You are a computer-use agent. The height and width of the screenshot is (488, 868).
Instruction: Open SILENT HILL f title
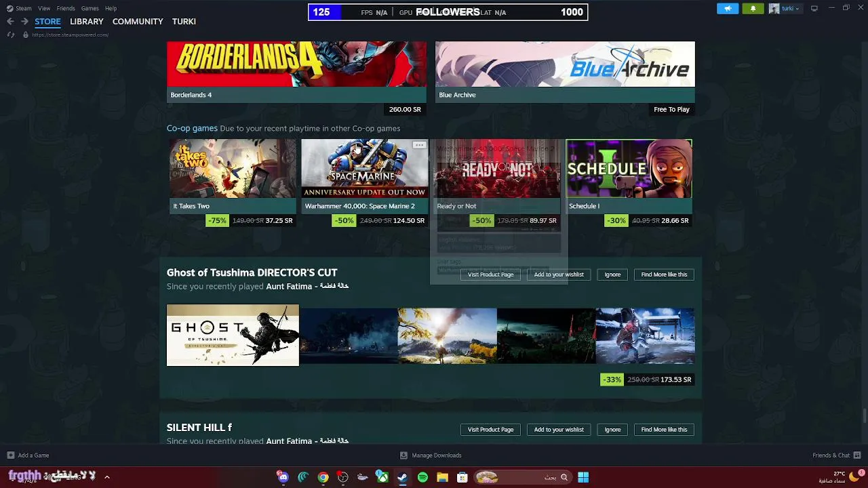[x=199, y=428]
